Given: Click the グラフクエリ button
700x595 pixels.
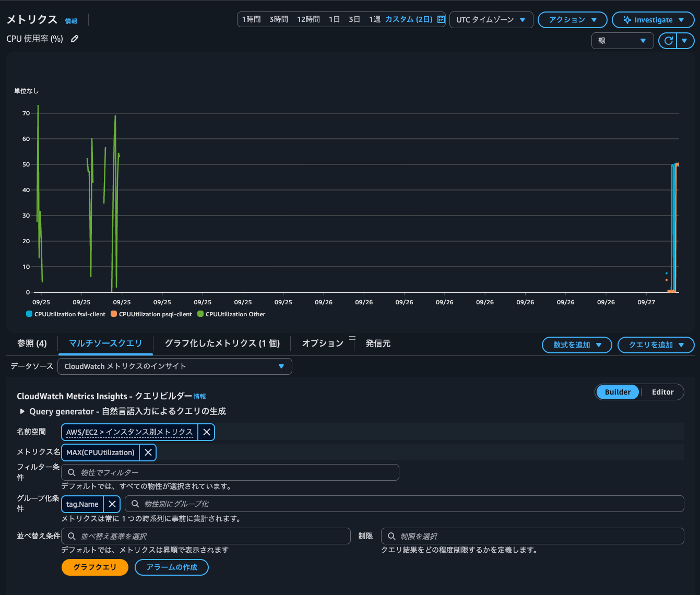Looking at the screenshot, I should (95, 567).
